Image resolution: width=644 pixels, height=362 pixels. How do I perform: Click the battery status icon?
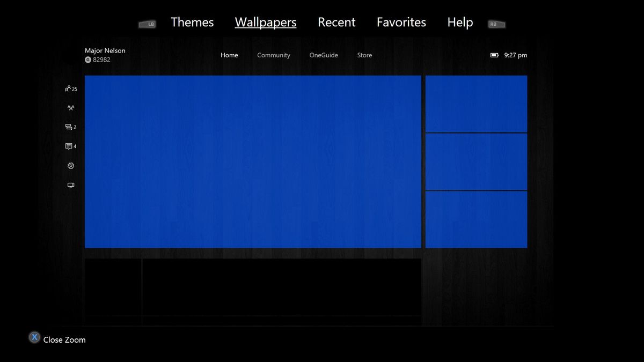point(494,55)
